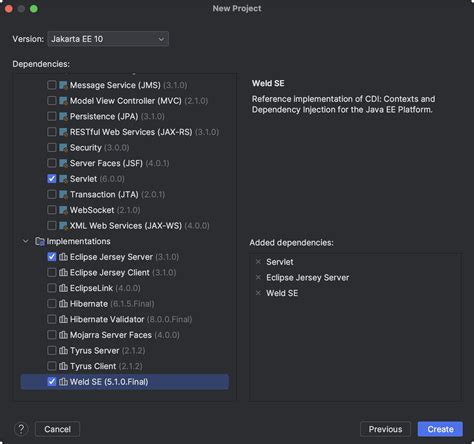Image resolution: width=474 pixels, height=444 pixels.
Task: Click the Mojarra Server Faces library icon
Action: click(x=63, y=335)
